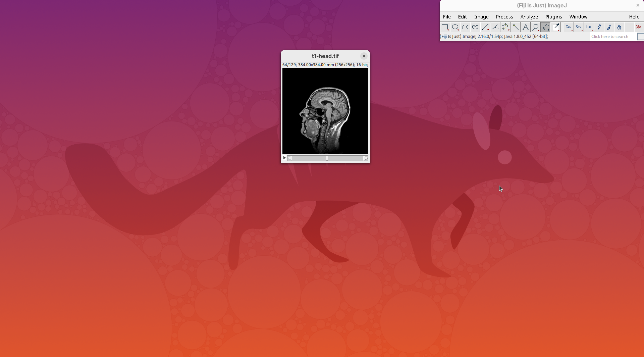Activate the Wand tracing tool
Viewport: 644px width, 357px height.
coord(516,27)
